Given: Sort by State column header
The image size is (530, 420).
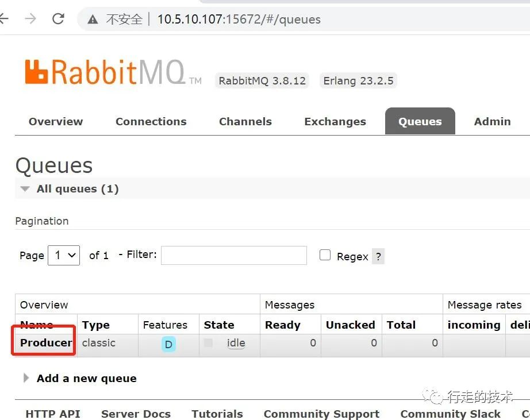Looking at the screenshot, I should (x=219, y=325).
